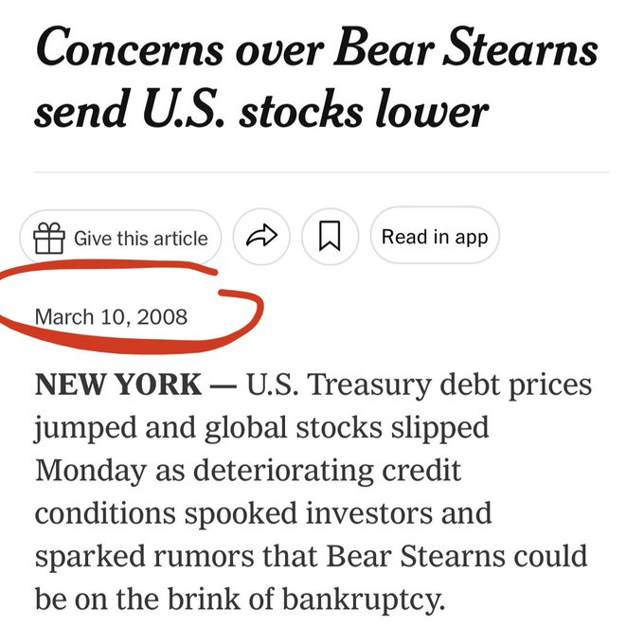Select the March 10, 2008 date text
This screenshot has height=644, width=644.
tap(112, 317)
